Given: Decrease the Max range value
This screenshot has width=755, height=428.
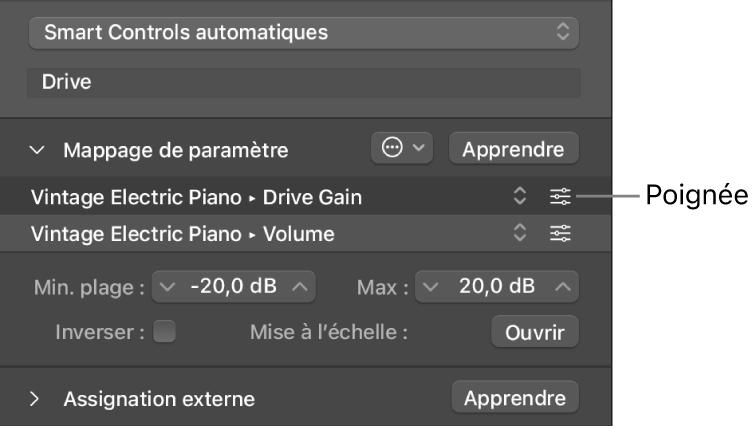Looking at the screenshot, I should (x=429, y=287).
